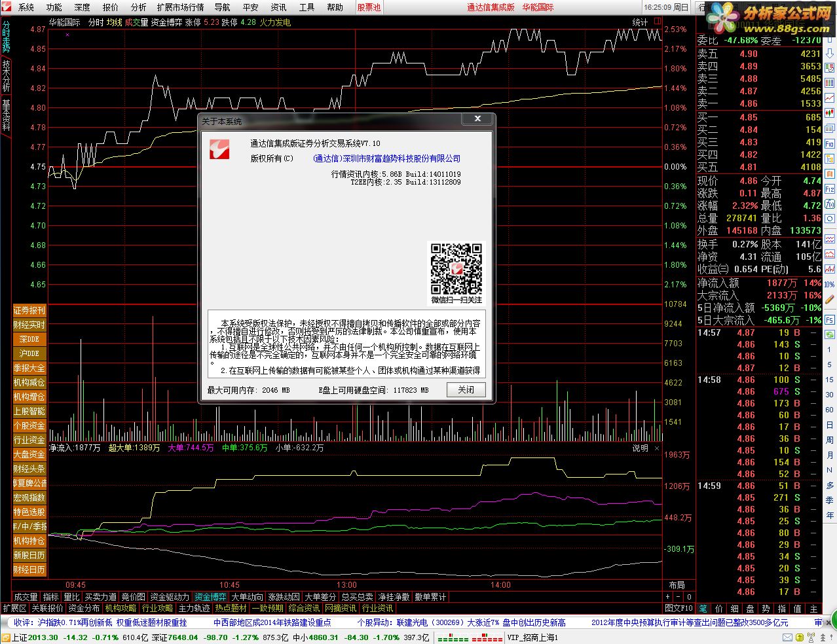Click the 宏观指数 sidebar button
The image size is (837, 644).
(x=29, y=497)
